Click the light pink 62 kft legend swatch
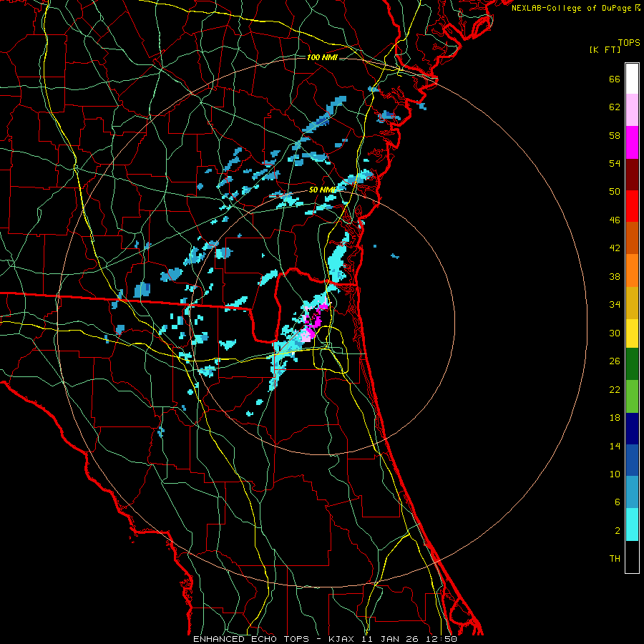 pos(632,110)
